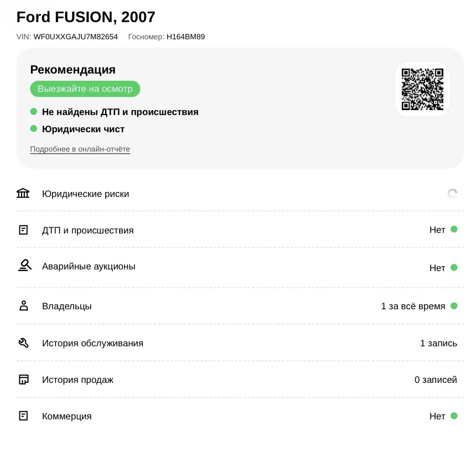Click the Коммерция document icon
This screenshot has height=452, width=476.
[23, 416]
